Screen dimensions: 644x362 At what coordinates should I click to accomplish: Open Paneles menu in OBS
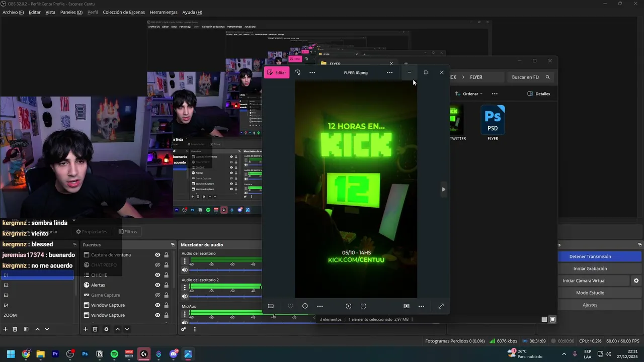[x=71, y=12]
